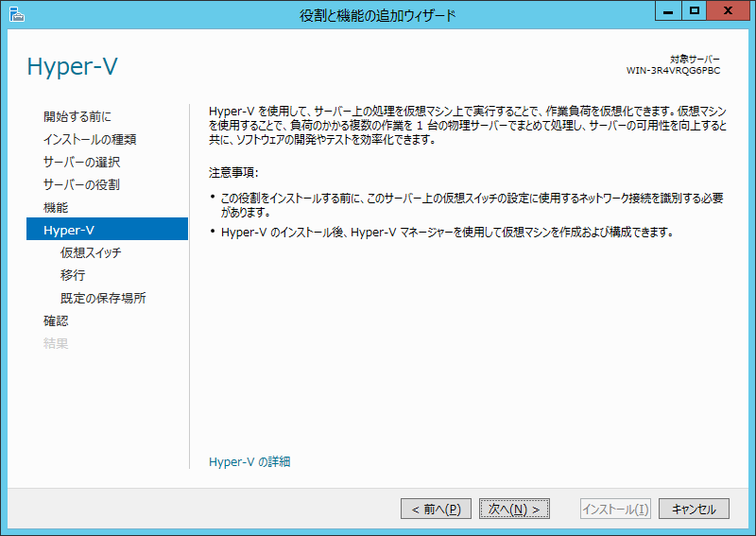
Task: Select the 移行 sub-step
Action: pos(73,275)
